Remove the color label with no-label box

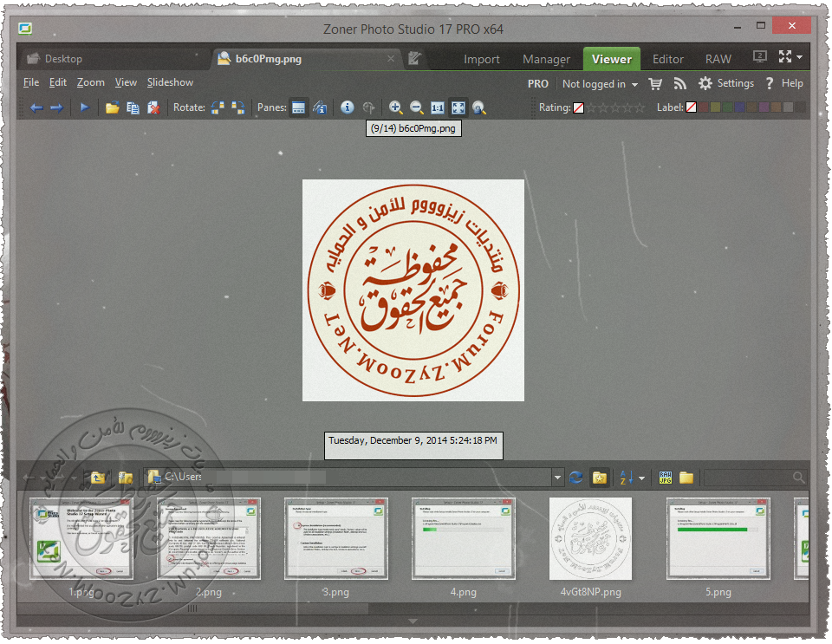[691, 107]
